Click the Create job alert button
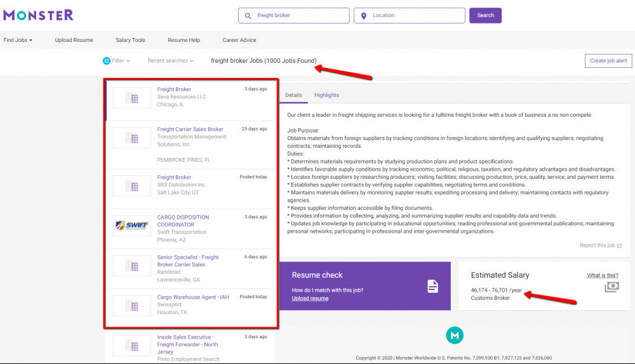This screenshot has width=635, height=364. tap(608, 61)
